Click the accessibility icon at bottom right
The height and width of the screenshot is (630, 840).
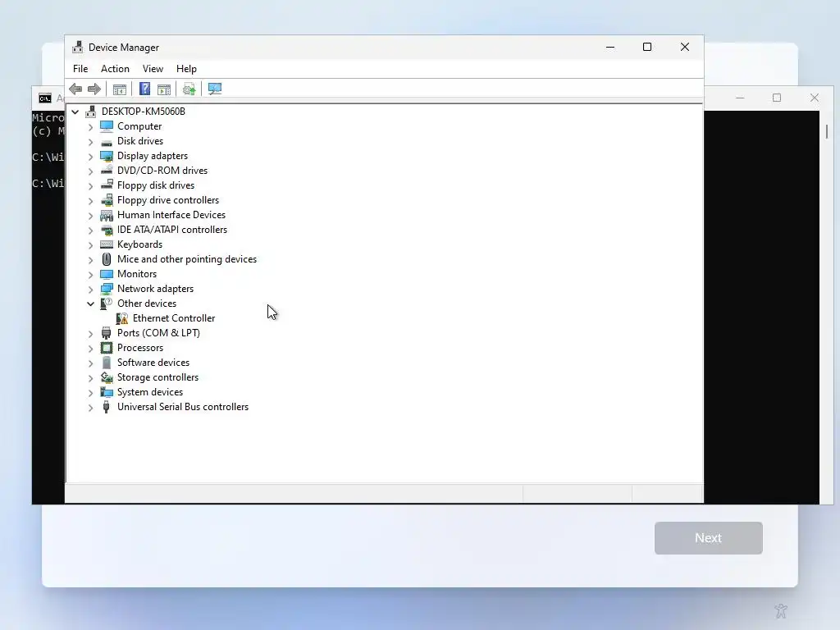[x=781, y=610]
